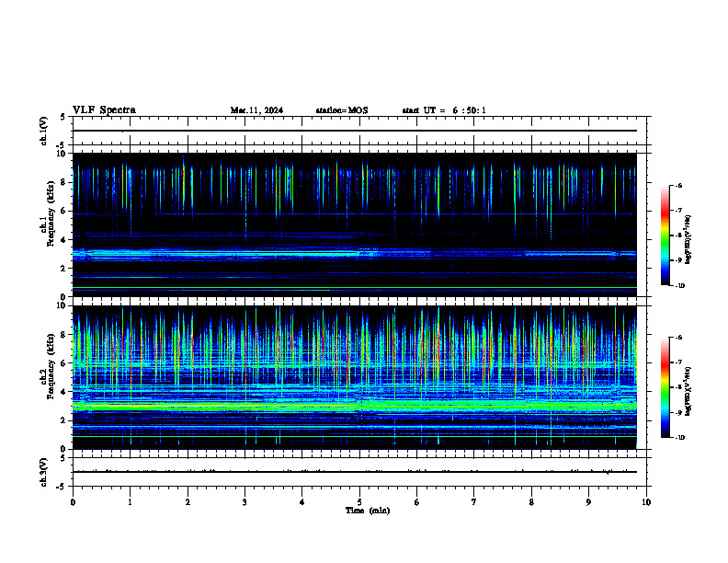
Task: Click the "Time (min)" axis label
Action: (368, 511)
